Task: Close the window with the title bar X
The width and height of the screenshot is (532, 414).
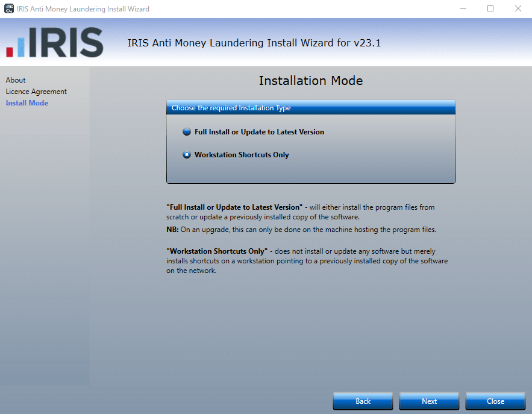Action: coord(518,9)
